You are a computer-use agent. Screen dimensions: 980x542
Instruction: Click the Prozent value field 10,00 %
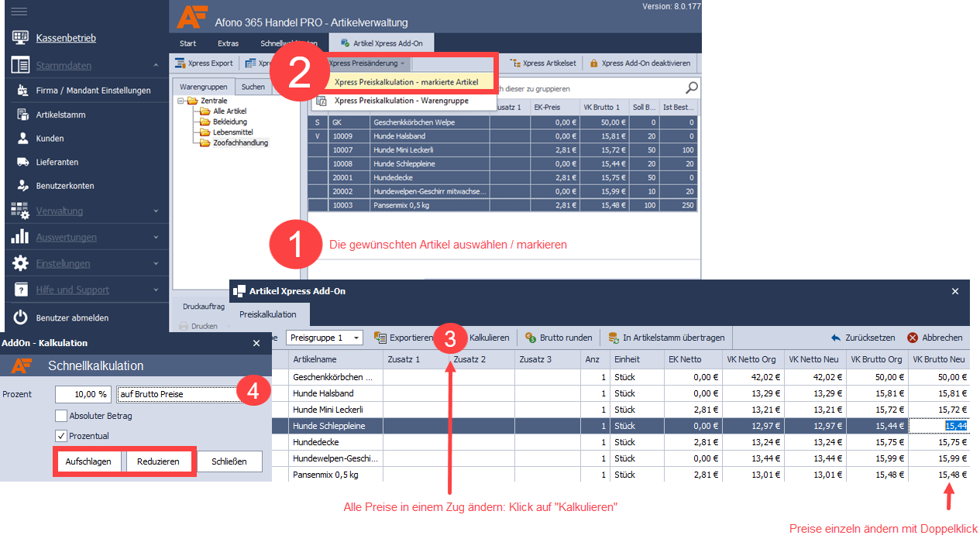click(x=84, y=394)
